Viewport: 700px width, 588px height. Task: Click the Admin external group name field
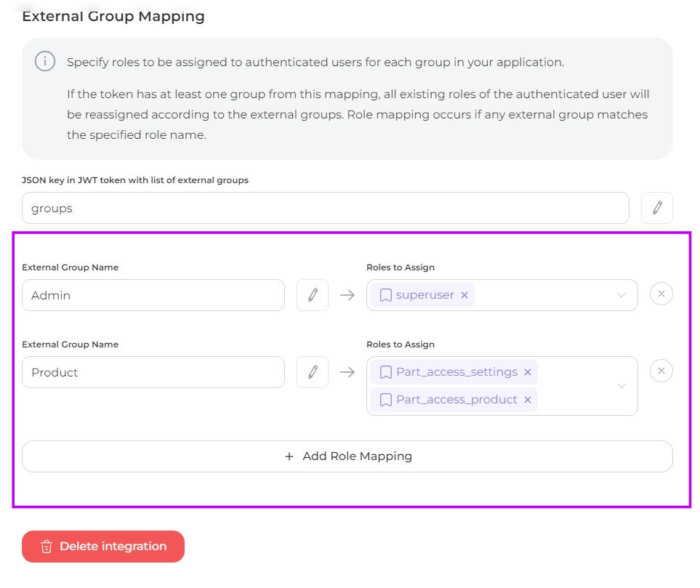pos(153,295)
